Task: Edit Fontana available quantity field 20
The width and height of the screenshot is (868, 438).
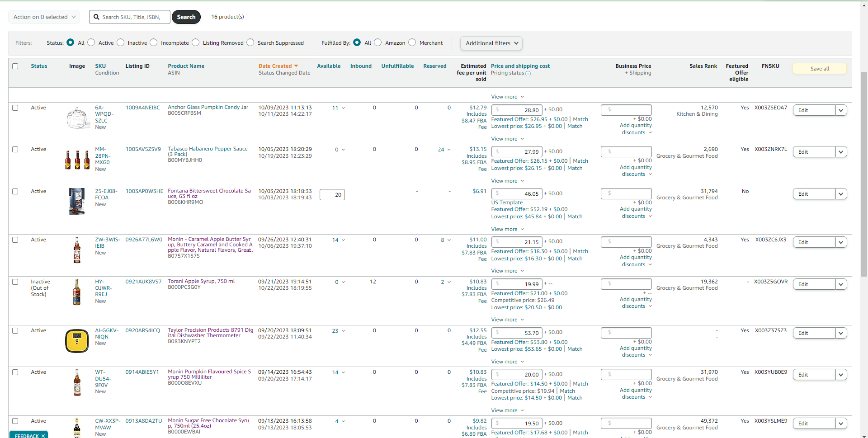Action: click(x=332, y=195)
